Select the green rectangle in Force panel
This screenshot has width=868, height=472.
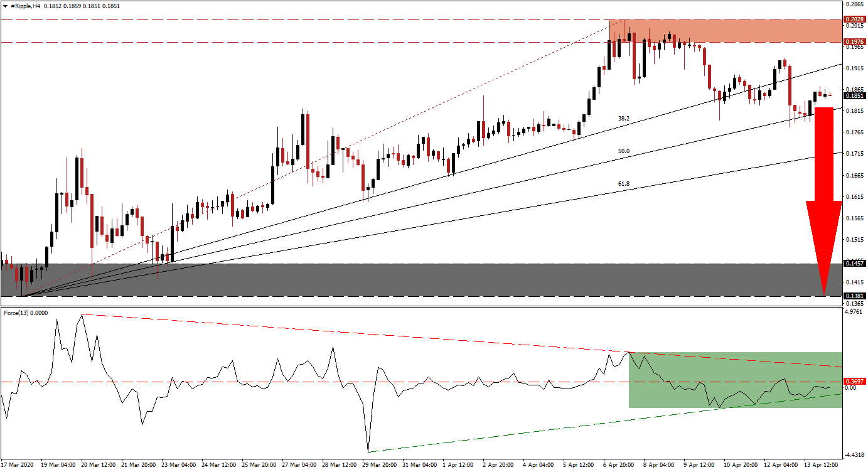tap(734, 380)
